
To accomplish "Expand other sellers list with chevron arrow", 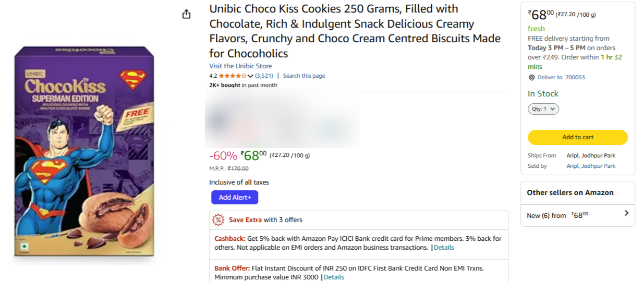I will tap(626, 213).
